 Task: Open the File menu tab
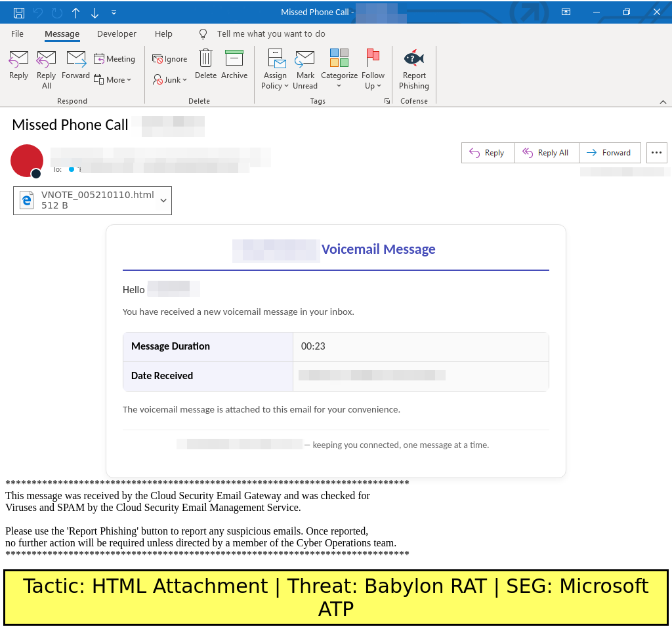18,34
